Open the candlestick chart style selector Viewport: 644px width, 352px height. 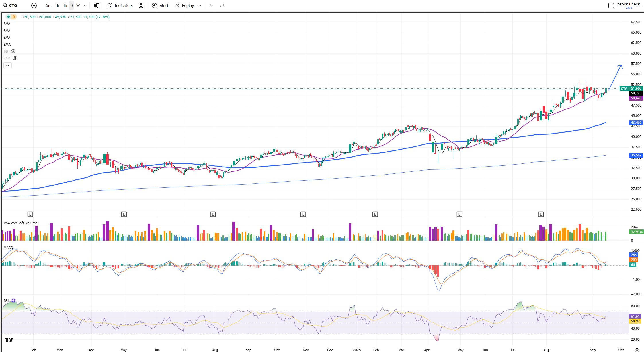pyautogui.click(x=97, y=5)
